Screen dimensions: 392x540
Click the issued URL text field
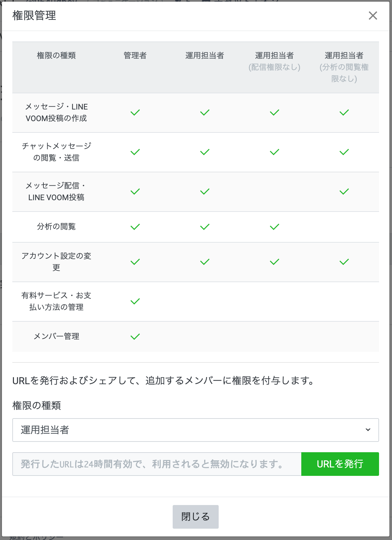click(157, 464)
